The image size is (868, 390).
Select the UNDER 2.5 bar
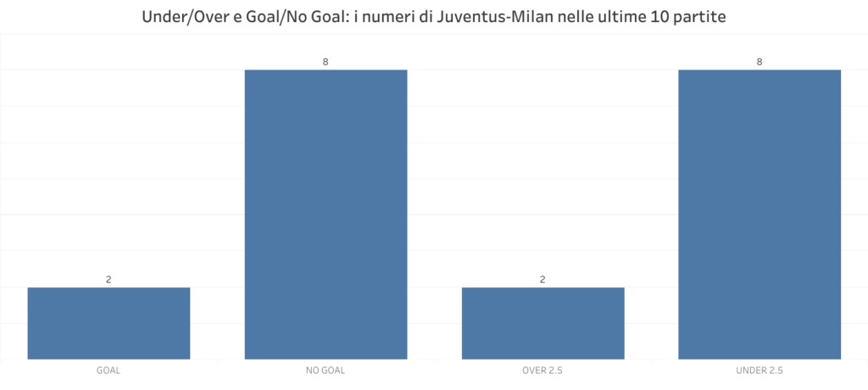click(759, 214)
